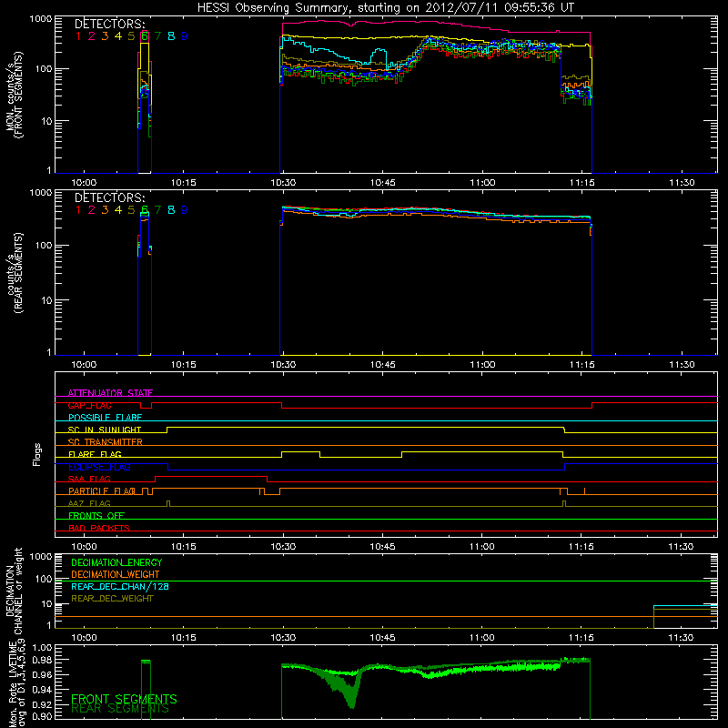
Task: Select detector 3 in front segments legend
Action: [105, 36]
